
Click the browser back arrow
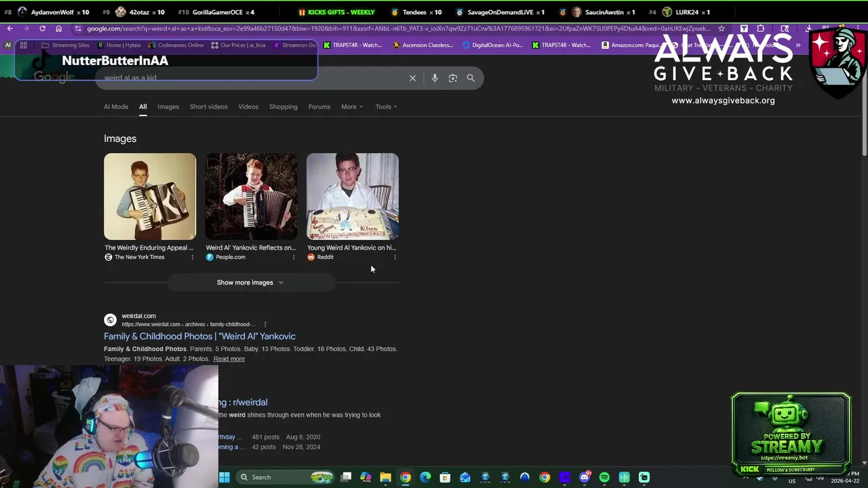[9, 28]
